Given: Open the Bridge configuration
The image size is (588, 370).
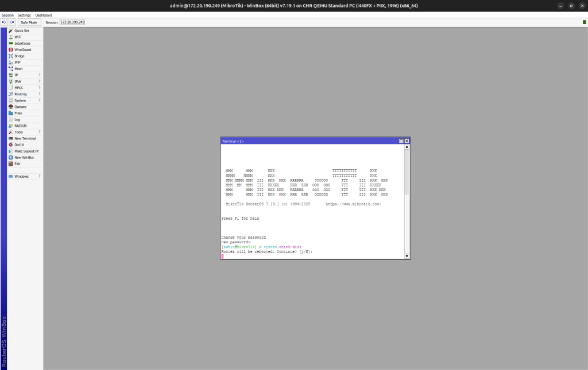Looking at the screenshot, I should click(x=25, y=56).
